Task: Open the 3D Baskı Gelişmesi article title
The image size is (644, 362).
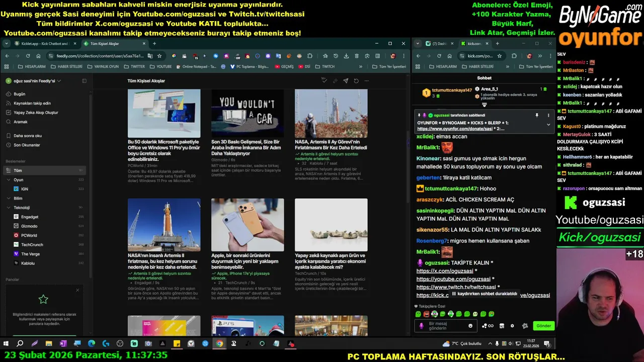Action: [247, 148]
